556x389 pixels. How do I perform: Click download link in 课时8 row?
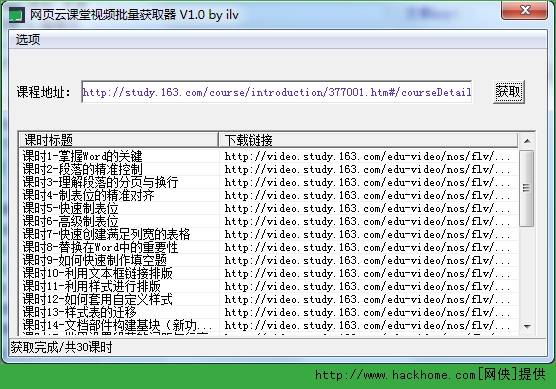[x=367, y=247]
